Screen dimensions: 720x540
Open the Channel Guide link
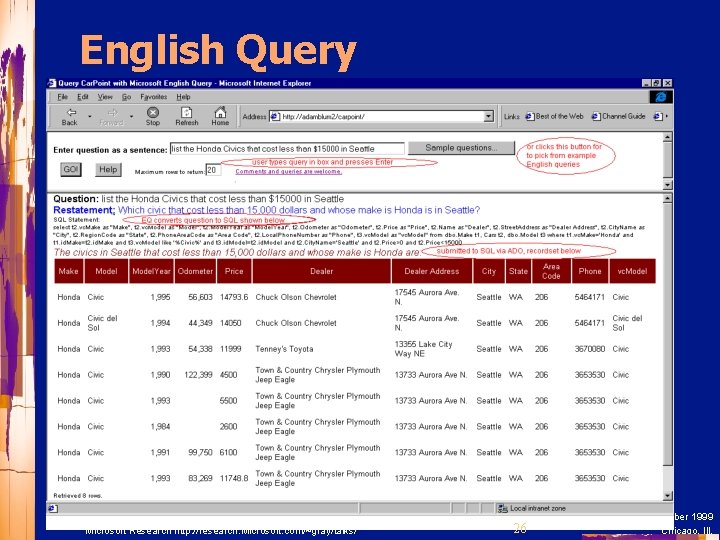pyautogui.click(x=619, y=117)
